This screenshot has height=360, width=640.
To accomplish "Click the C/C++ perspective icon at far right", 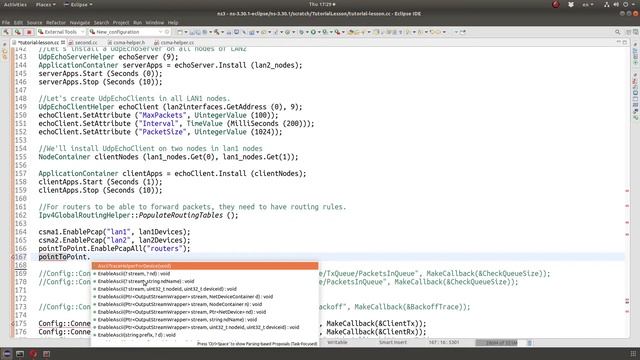I will pyautogui.click(x=636, y=32).
